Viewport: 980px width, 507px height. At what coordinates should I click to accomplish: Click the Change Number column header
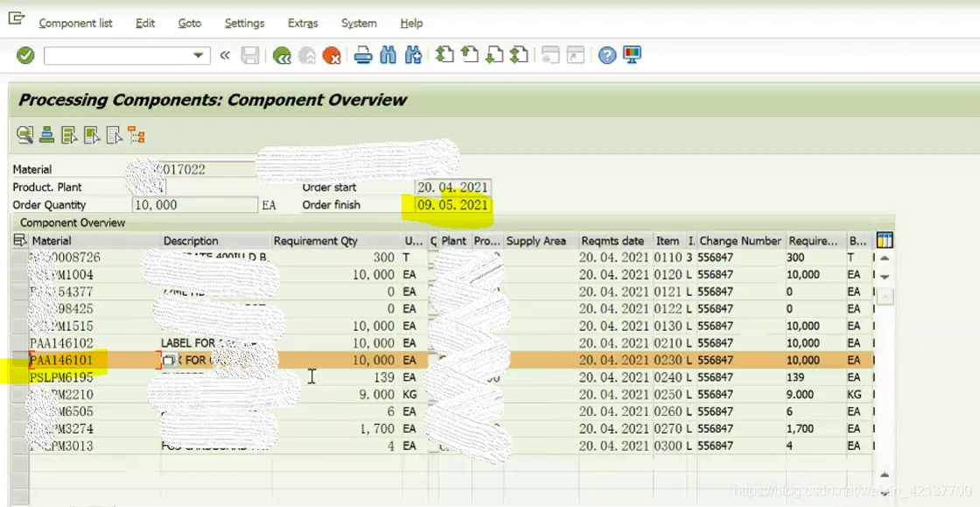740,241
